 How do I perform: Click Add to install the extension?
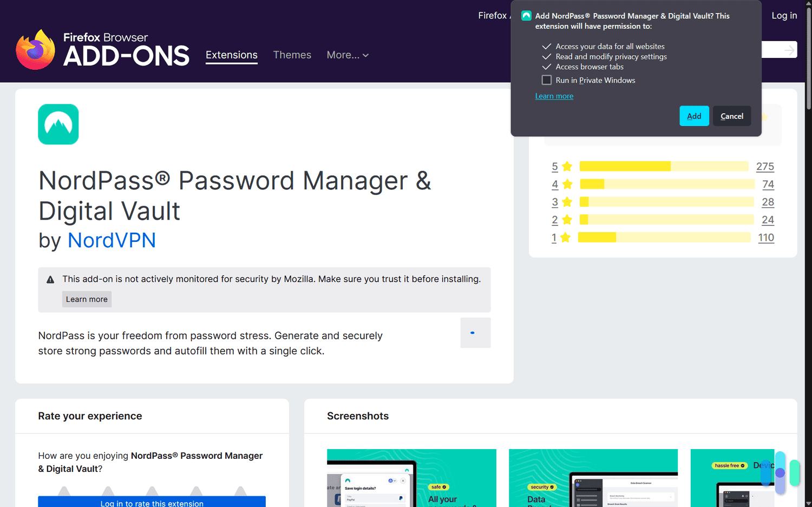coord(694,116)
